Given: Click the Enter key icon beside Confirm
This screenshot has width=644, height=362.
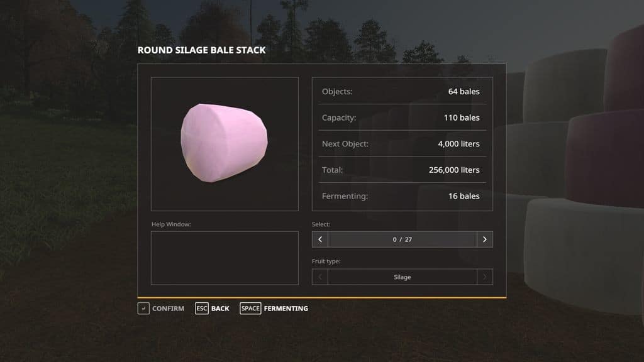Looking at the screenshot, I should pos(143,309).
